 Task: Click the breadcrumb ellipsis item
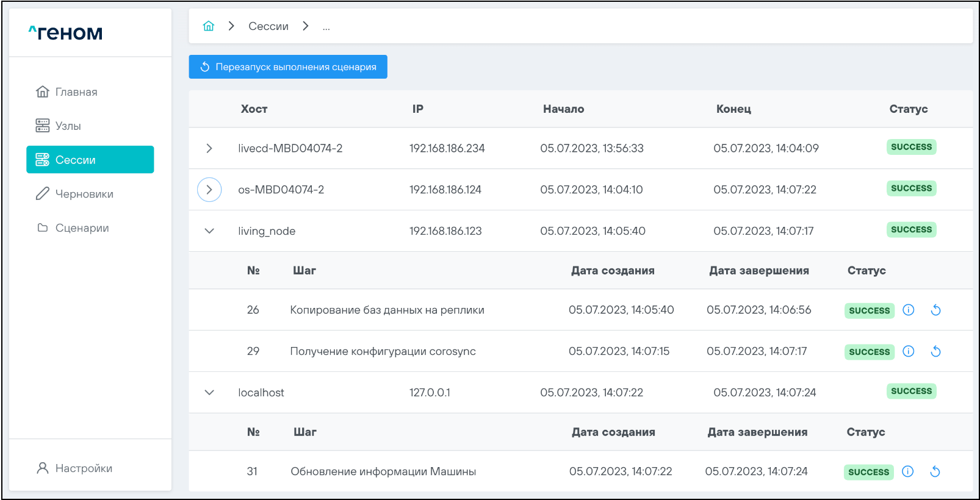(x=326, y=27)
